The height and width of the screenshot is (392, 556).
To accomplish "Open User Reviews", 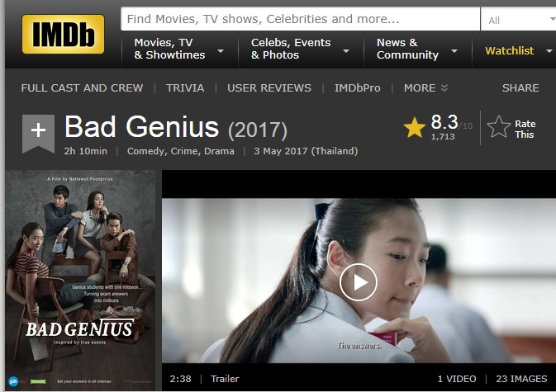I will tap(269, 87).
